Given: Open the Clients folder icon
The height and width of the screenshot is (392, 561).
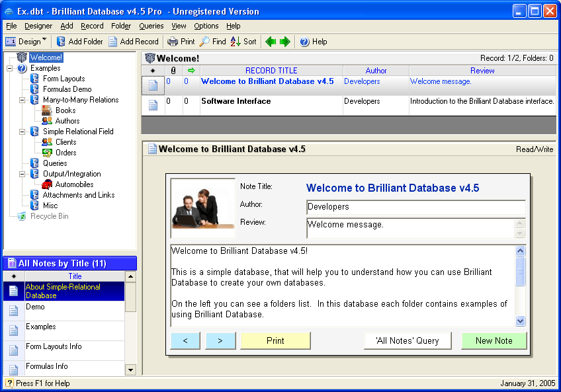Looking at the screenshot, I should (x=47, y=142).
